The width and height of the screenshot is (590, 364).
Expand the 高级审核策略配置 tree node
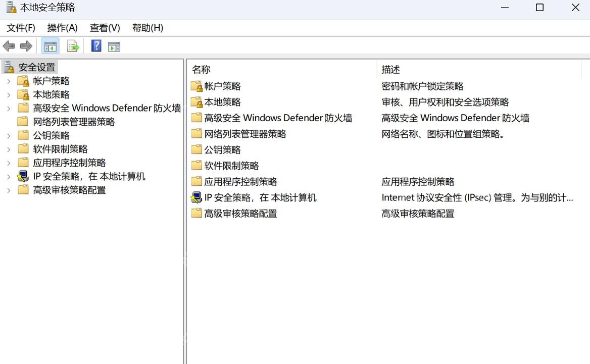point(9,190)
